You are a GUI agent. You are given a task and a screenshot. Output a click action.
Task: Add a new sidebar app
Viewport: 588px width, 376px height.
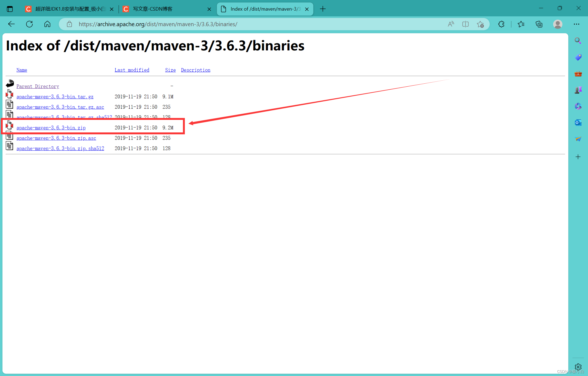[578, 157]
